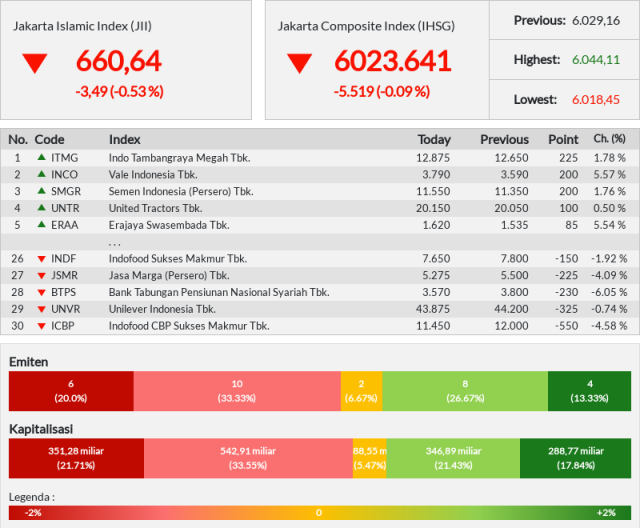Click the INCO stock code

pyautogui.click(x=64, y=174)
